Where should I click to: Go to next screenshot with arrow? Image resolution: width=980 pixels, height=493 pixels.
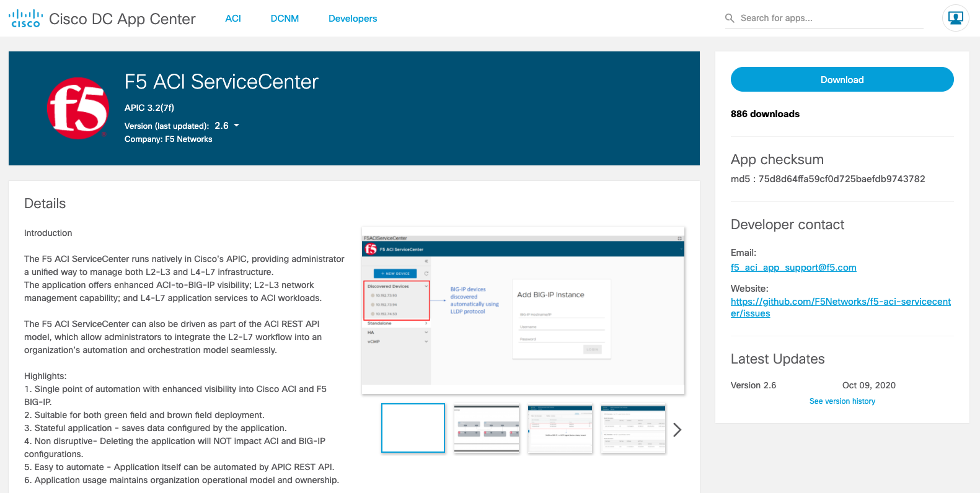(678, 430)
